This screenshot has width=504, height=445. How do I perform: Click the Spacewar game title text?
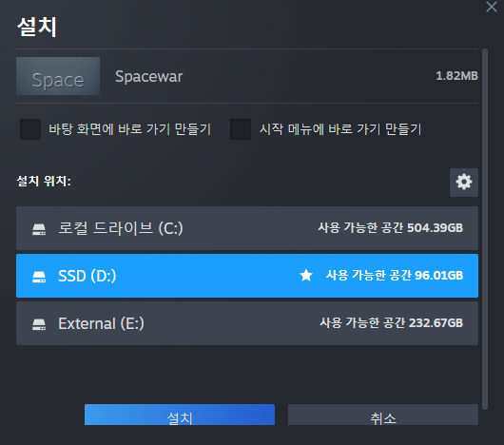[148, 76]
